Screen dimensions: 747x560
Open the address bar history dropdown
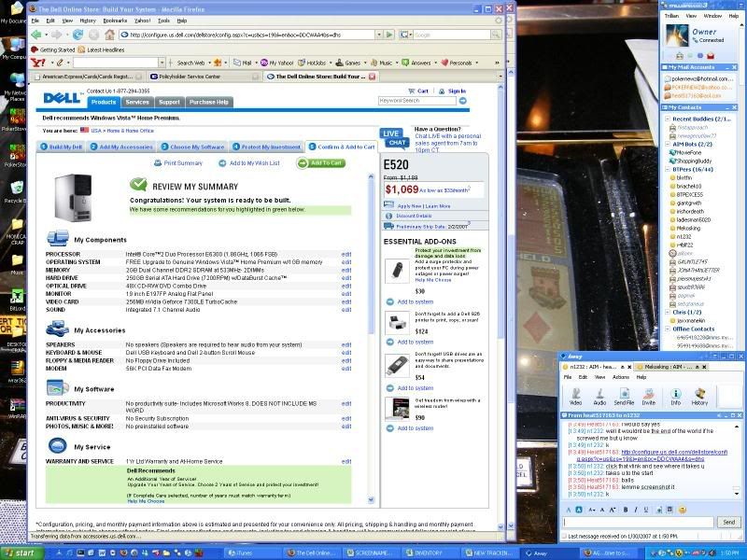pyautogui.click(x=379, y=35)
